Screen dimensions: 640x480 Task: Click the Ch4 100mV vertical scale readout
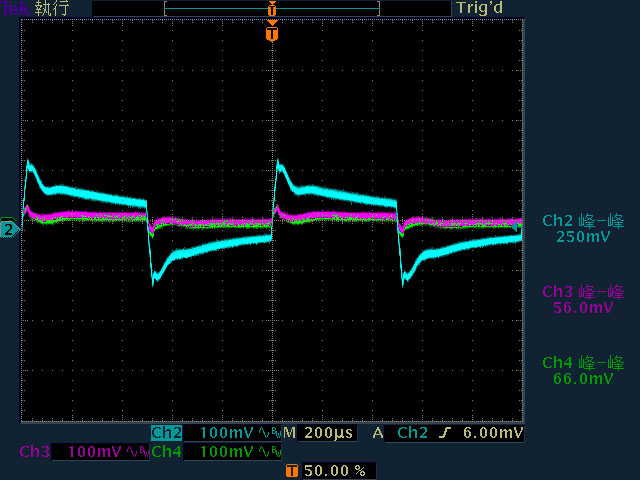click(227, 452)
